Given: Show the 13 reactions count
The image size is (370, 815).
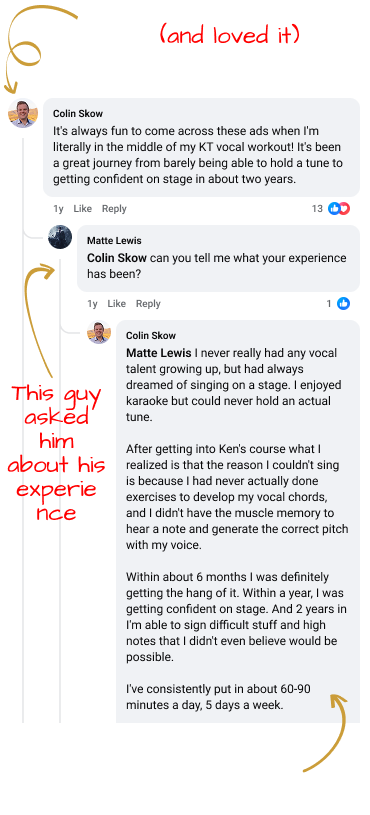Looking at the screenshot, I should 317,209.
